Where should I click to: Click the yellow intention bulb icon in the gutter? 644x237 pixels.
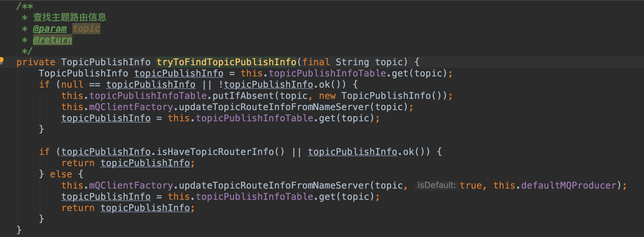[2, 61]
